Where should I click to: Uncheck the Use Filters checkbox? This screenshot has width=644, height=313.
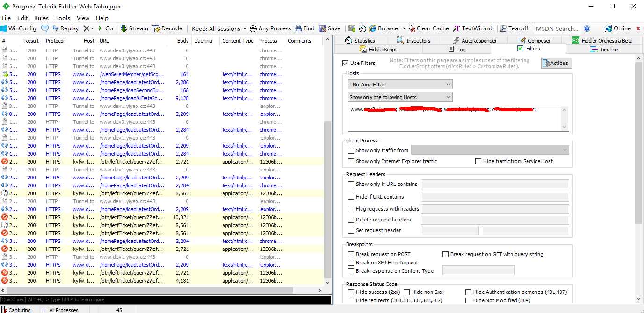pos(346,63)
